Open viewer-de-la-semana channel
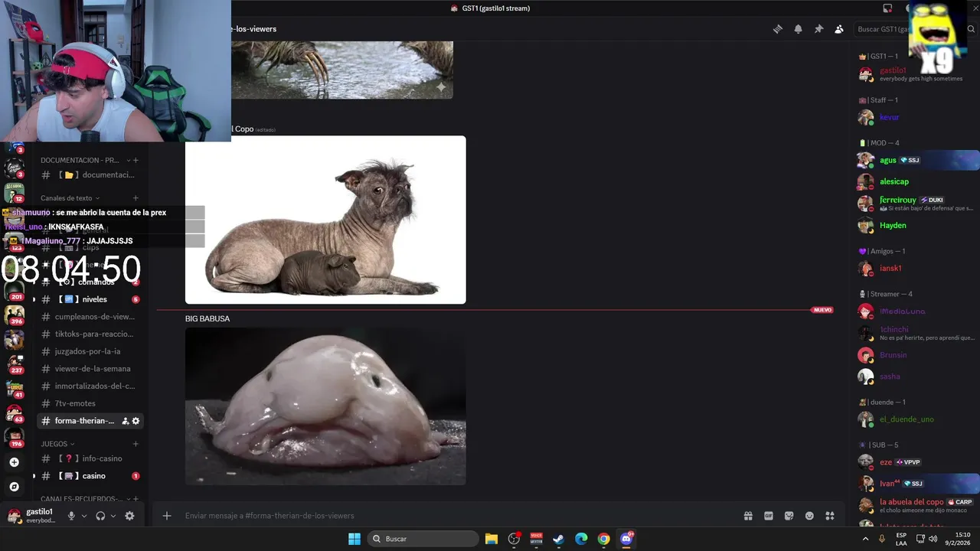 (90, 369)
